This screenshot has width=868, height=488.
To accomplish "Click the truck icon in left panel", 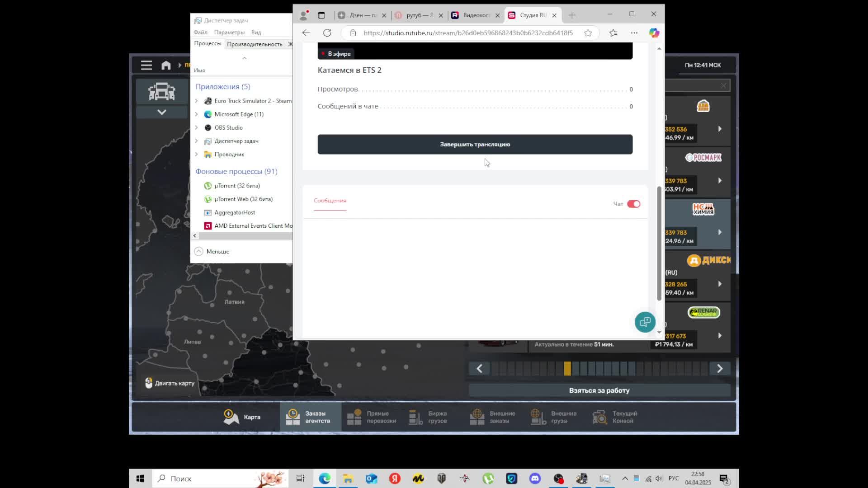I will pos(161,92).
